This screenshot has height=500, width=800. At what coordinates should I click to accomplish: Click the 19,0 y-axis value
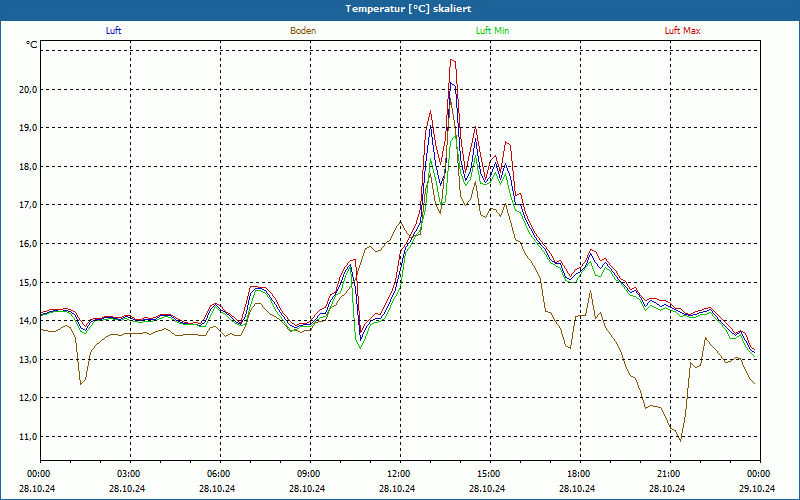pyautogui.click(x=29, y=128)
